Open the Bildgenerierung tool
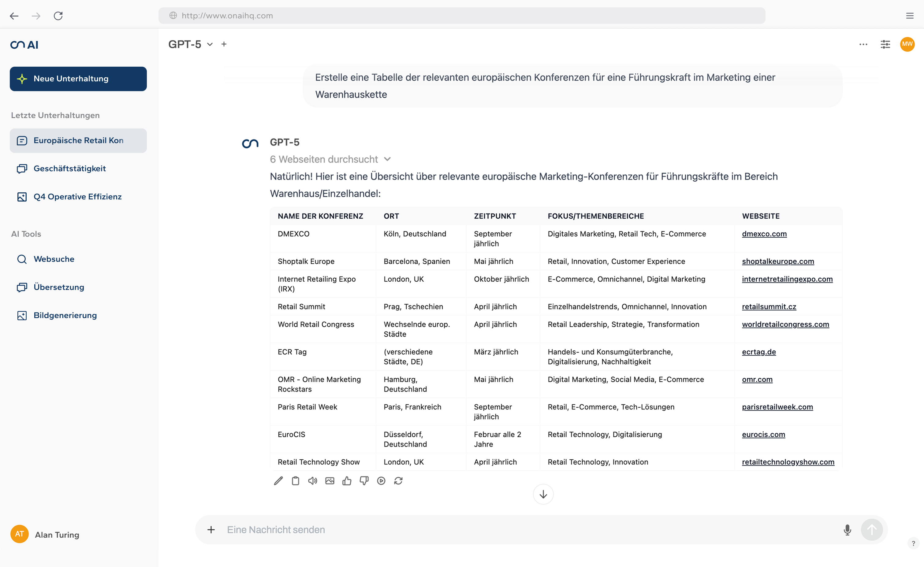 click(x=65, y=315)
